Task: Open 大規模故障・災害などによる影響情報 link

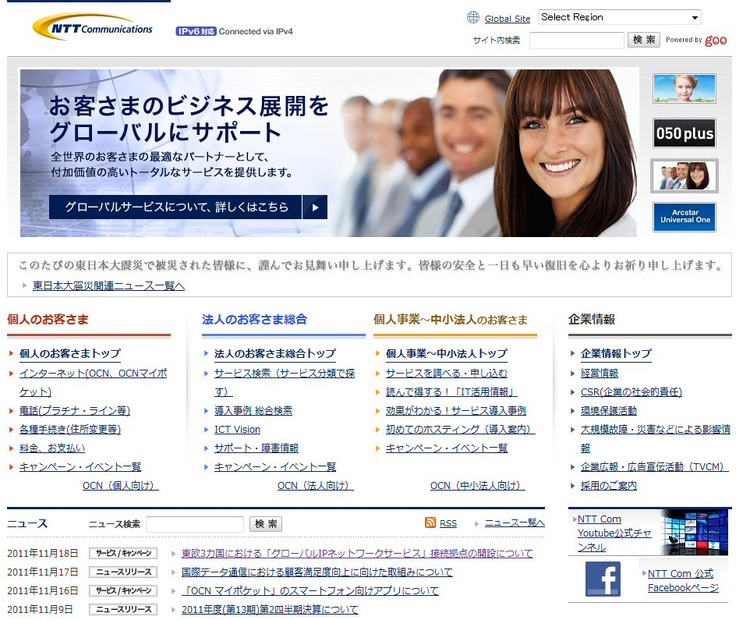Action: tap(655, 439)
